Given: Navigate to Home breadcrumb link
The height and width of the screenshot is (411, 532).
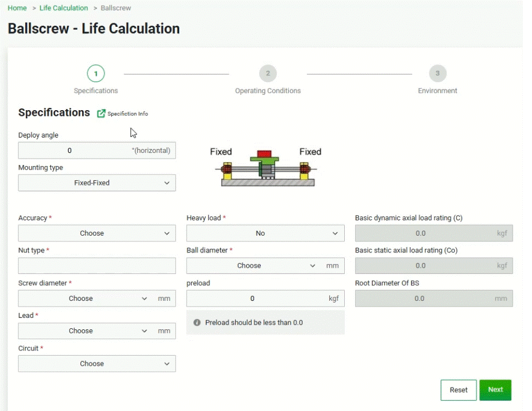Looking at the screenshot, I should (x=17, y=8).
